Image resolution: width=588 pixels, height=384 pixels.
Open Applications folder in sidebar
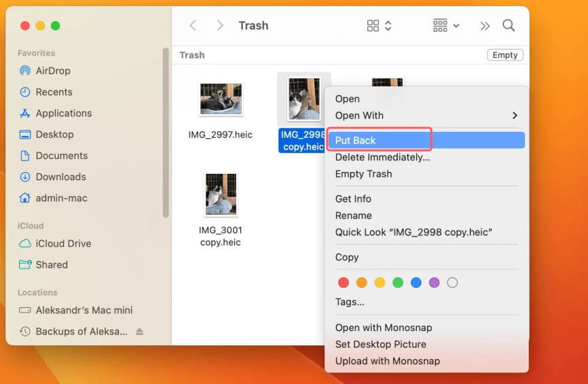tap(56, 113)
